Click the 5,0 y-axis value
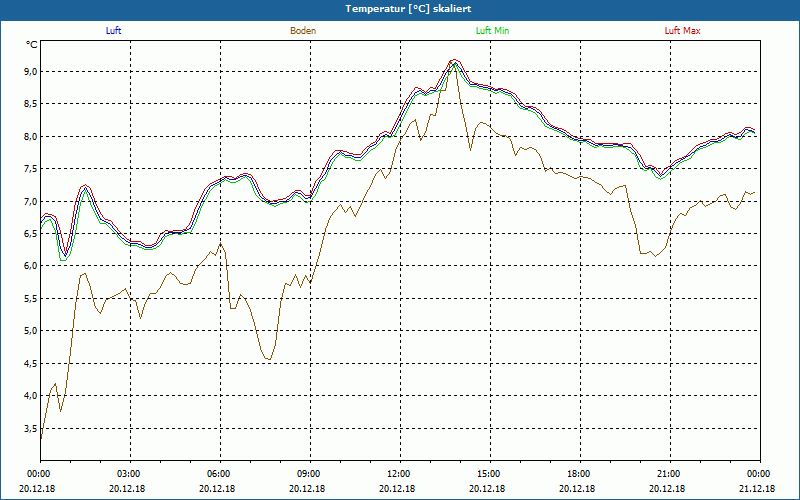800x500 pixels. coord(32,331)
